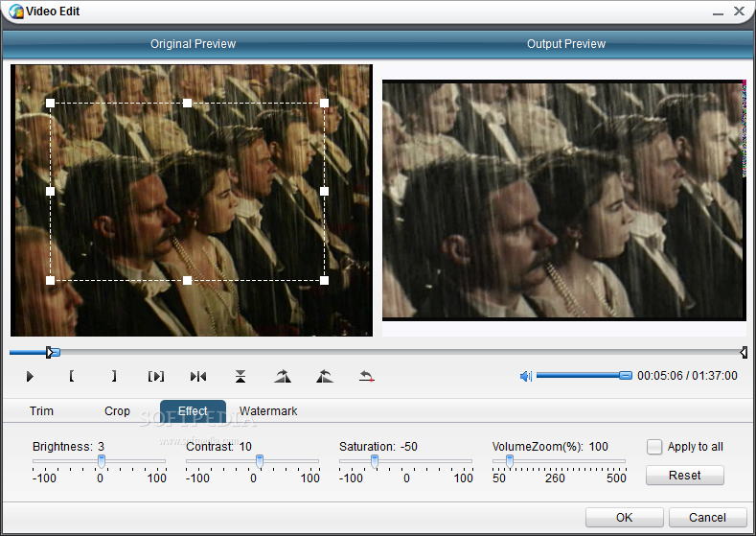Image resolution: width=756 pixels, height=536 pixels.
Task: Click the Original Preview header
Action: click(193, 44)
